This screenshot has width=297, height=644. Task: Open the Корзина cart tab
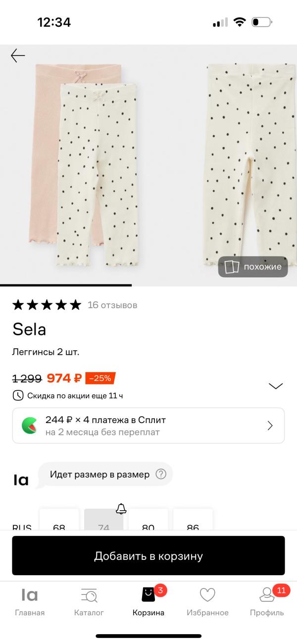(x=148, y=601)
